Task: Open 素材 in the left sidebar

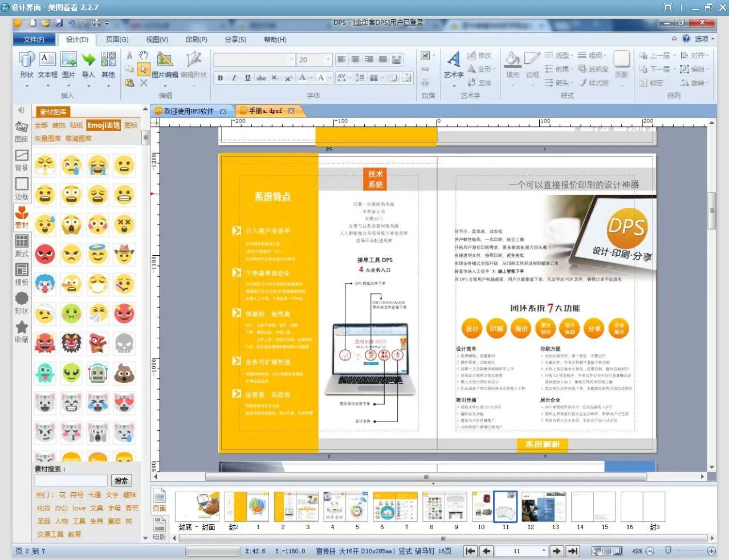Action: coord(22,217)
